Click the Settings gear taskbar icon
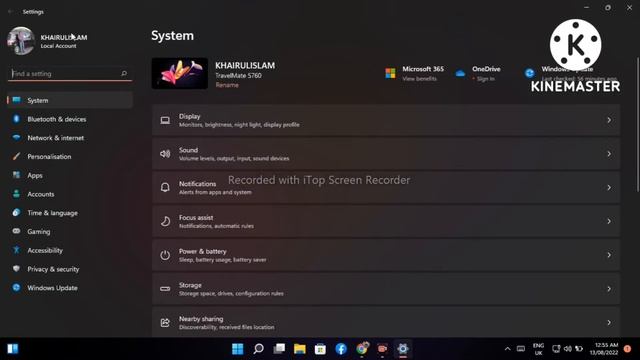This screenshot has height=360, width=640. [403, 349]
